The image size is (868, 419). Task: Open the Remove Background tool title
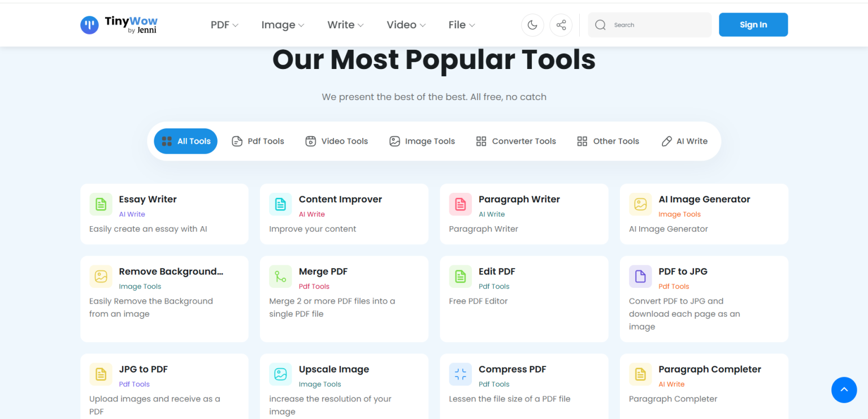coord(171,271)
